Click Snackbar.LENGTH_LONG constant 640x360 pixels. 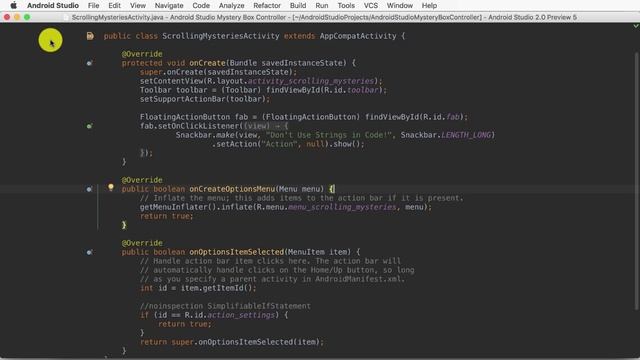click(446, 135)
